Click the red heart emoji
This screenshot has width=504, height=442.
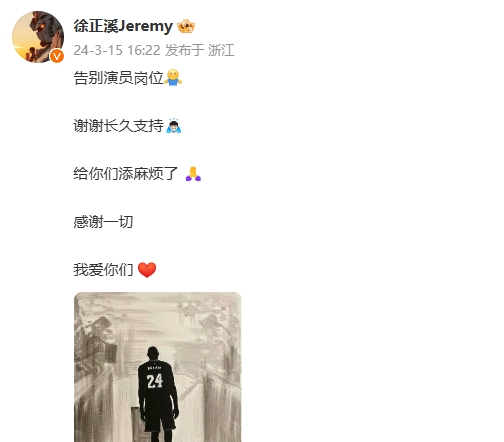tap(147, 270)
